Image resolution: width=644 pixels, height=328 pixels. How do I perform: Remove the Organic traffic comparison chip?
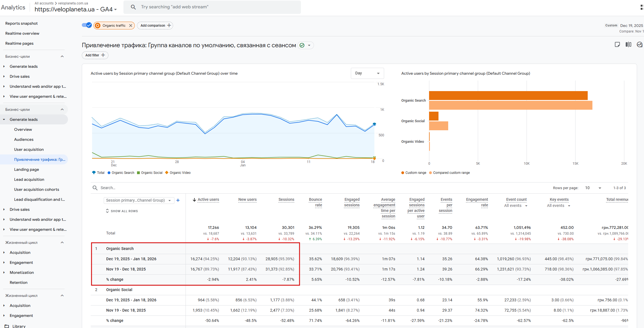(131, 26)
